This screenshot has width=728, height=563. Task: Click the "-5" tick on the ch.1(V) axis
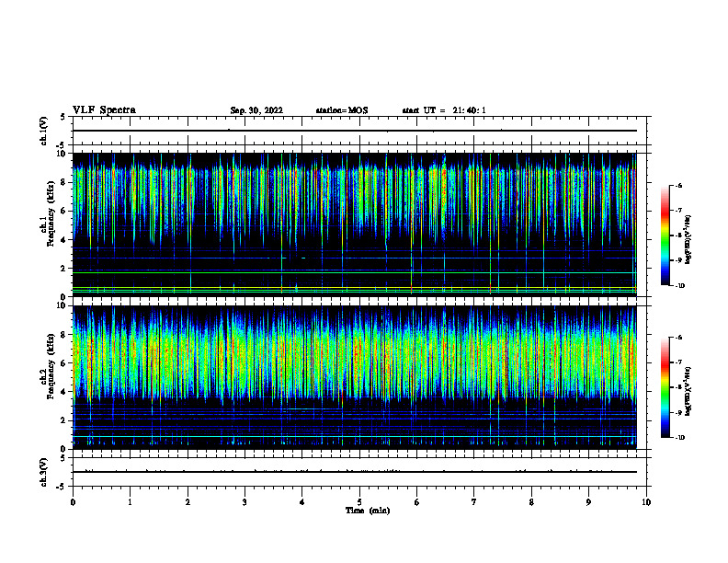click(x=62, y=145)
